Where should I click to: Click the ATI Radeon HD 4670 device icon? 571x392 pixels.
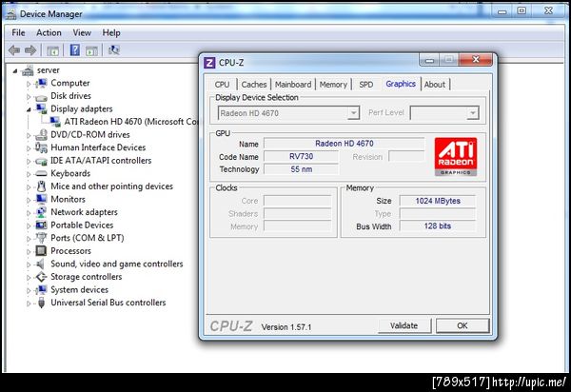[x=55, y=122]
